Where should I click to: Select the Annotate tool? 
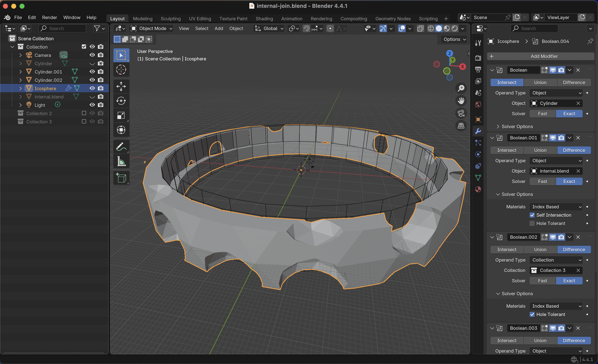[121, 147]
